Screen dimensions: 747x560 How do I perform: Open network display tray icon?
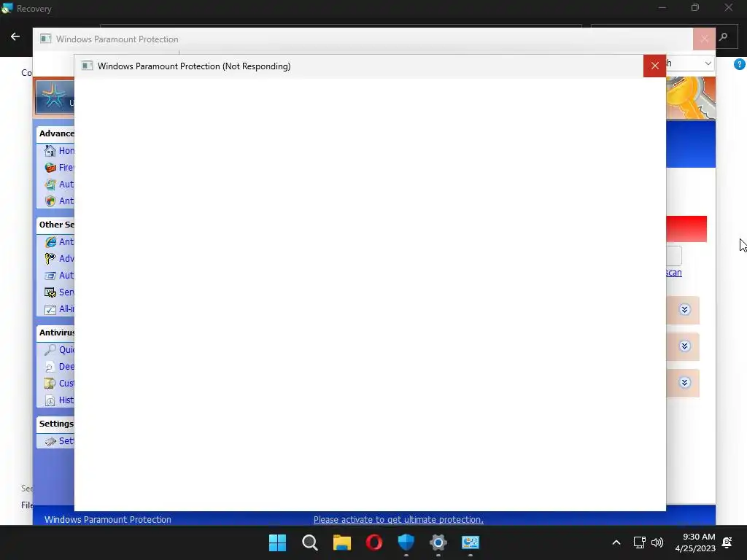point(639,542)
